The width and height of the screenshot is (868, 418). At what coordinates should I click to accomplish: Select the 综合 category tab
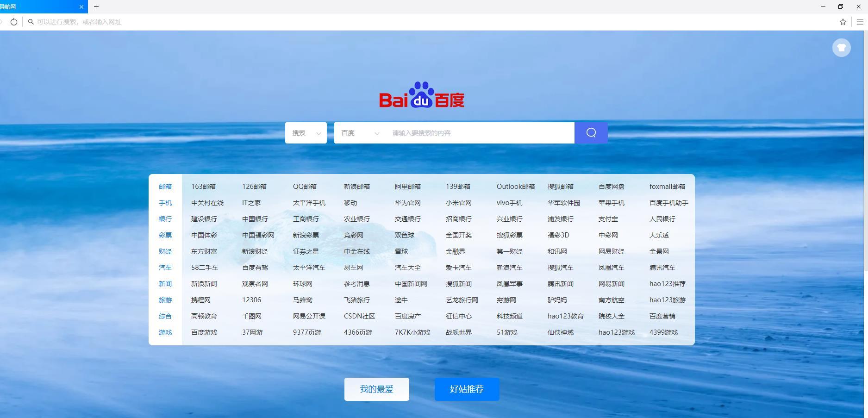click(x=165, y=316)
